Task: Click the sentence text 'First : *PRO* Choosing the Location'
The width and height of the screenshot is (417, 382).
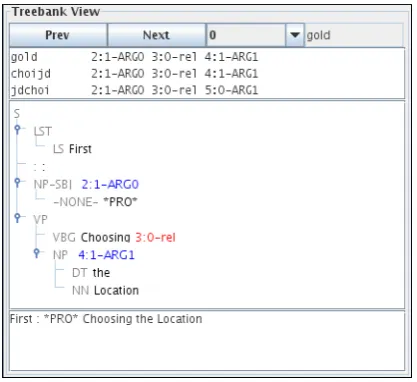Action: 106,319
